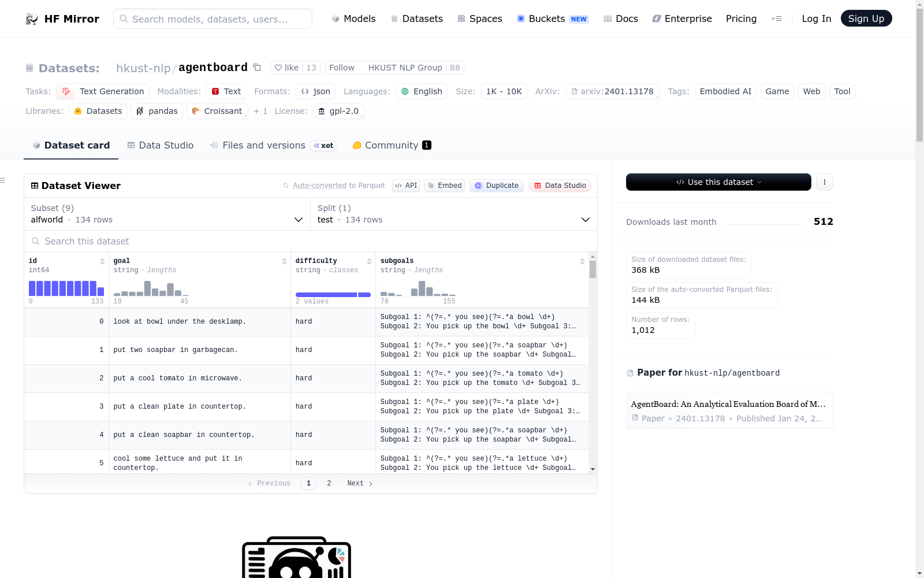
Task: Click the HF Mirror logo icon
Action: 32,19
